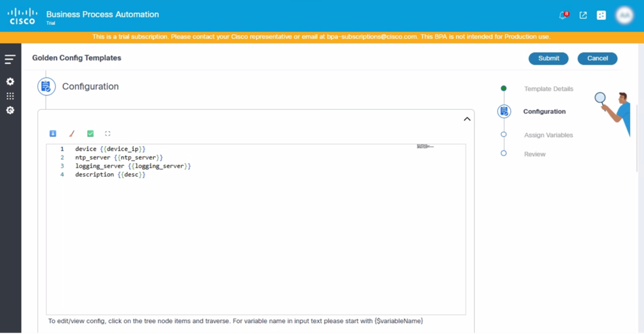Click the green checkmark validate icon
The width and height of the screenshot is (644, 334).
point(90,133)
